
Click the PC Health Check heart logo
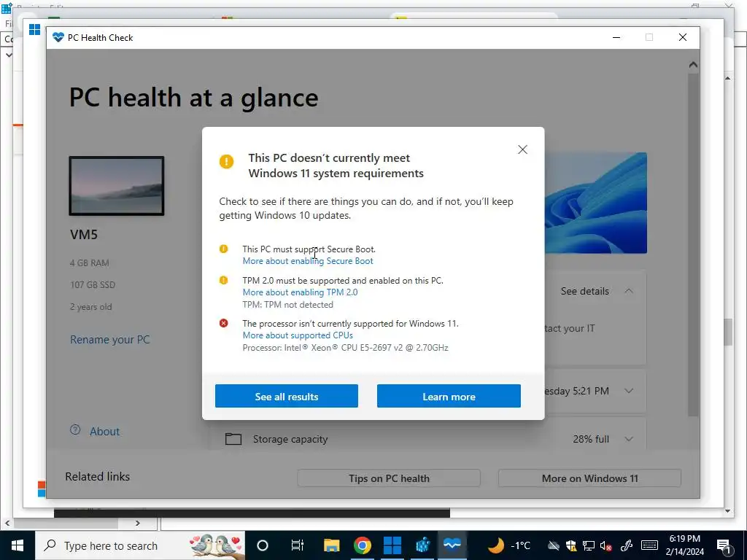(x=58, y=37)
